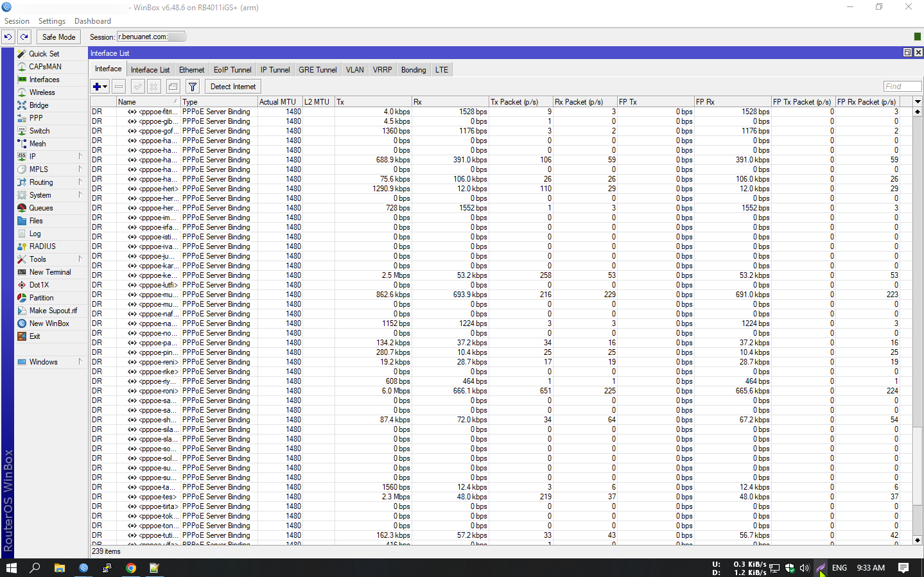Click the Find search field

(x=902, y=87)
